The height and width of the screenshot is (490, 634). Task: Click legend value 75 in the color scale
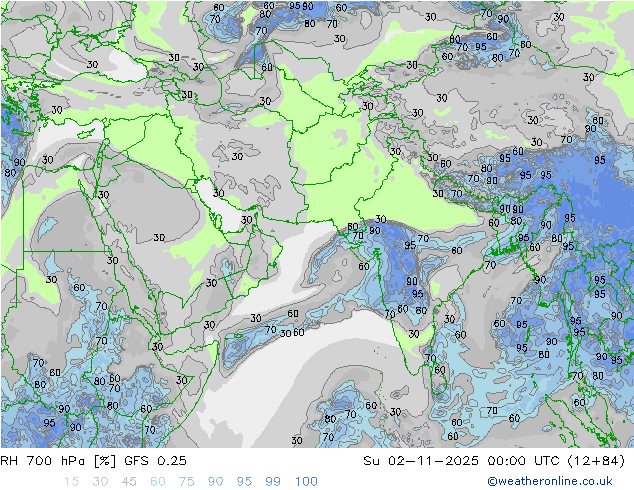pos(186,482)
